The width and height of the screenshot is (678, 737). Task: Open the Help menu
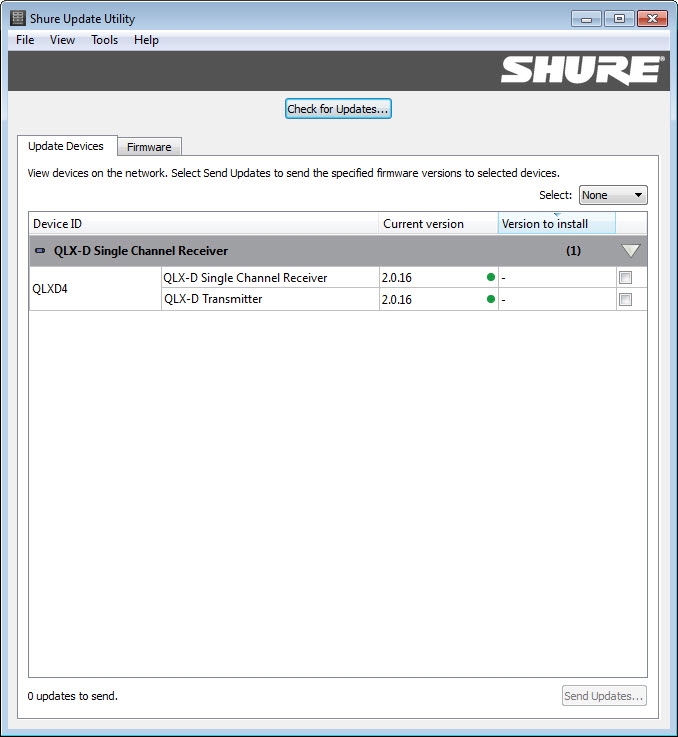[146, 40]
